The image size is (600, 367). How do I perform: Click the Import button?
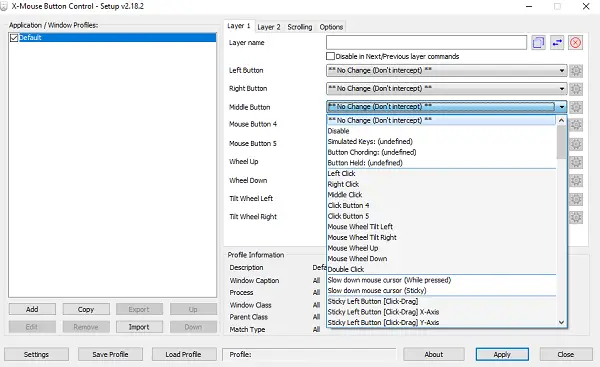click(139, 327)
